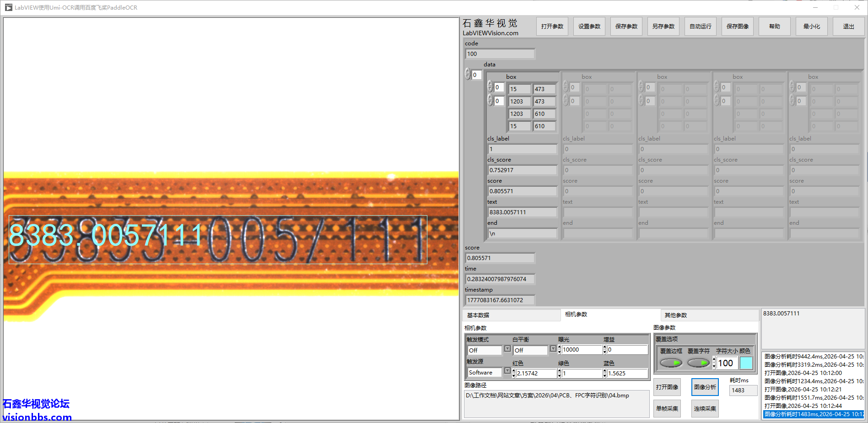This screenshot has height=423, width=868.
Task: Save parameters with 保存参数
Action: [626, 26]
